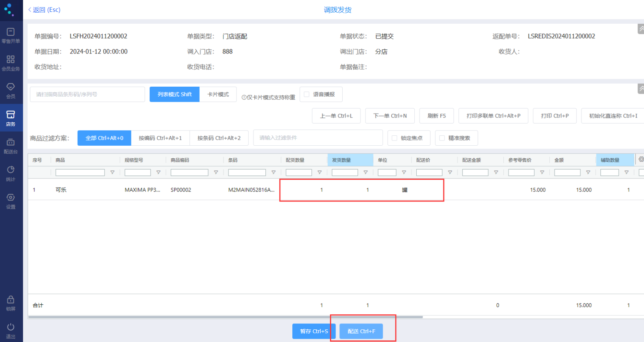
Task: Switch to 卡片模式
Action: pyautogui.click(x=218, y=94)
